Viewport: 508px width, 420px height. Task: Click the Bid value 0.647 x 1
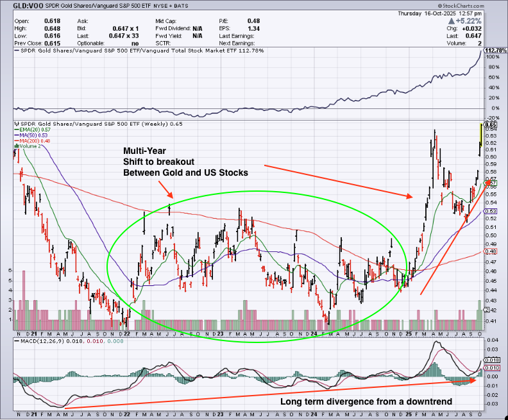point(126,28)
